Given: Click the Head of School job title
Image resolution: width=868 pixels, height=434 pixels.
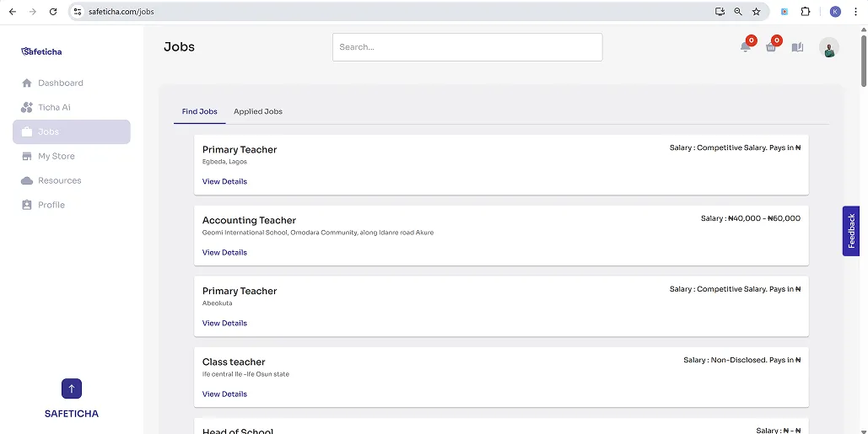Looking at the screenshot, I should point(238,431).
